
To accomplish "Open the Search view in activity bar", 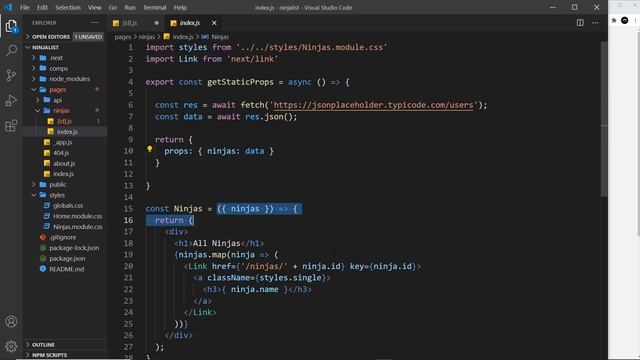I will point(11,50).
